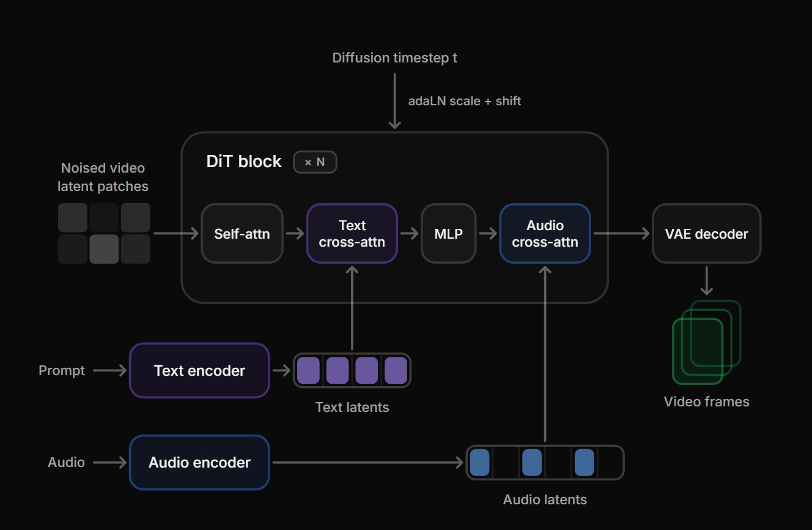Click the Diffusion timestep t label
Image resolution: width=812 pixels, height=530 pixels.
[x=395, y=58]
